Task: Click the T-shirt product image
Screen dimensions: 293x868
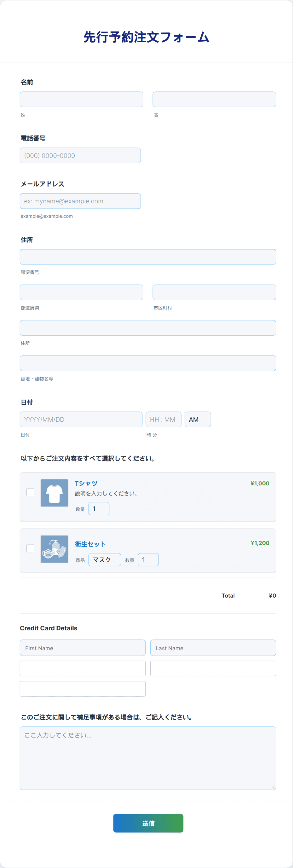Action: (x=54, y=493)
